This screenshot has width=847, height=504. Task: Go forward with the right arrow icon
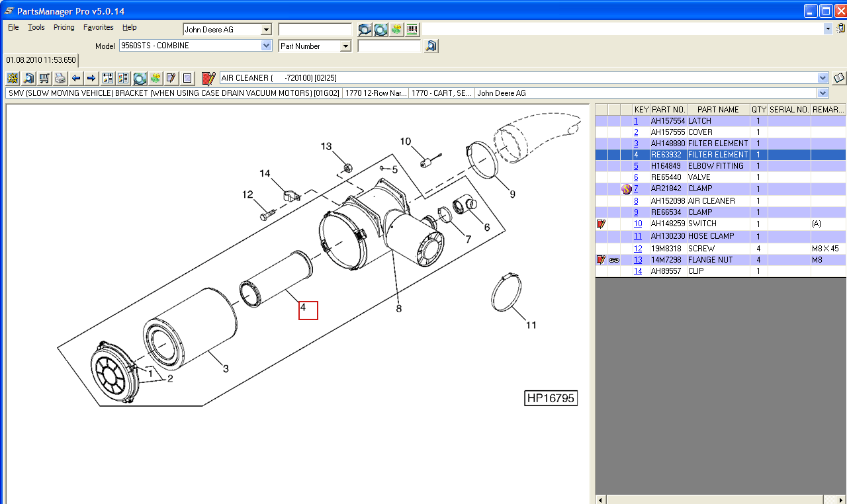click(x=91, y=78)
